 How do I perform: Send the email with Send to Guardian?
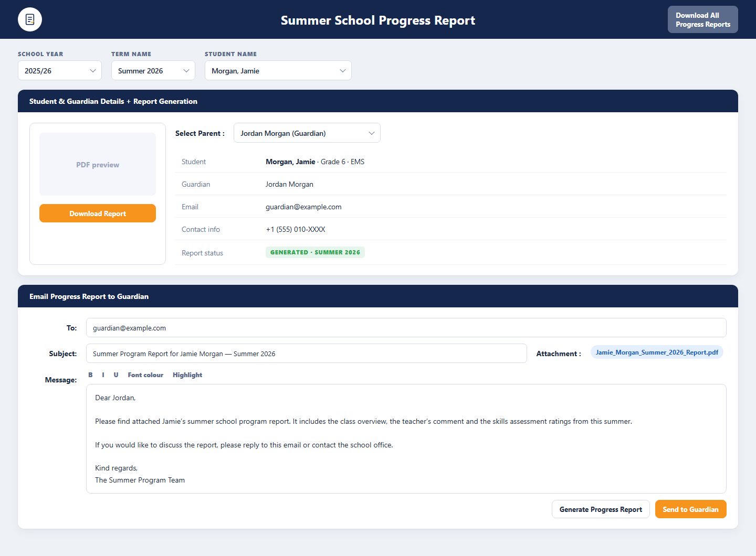coord(691,509)
